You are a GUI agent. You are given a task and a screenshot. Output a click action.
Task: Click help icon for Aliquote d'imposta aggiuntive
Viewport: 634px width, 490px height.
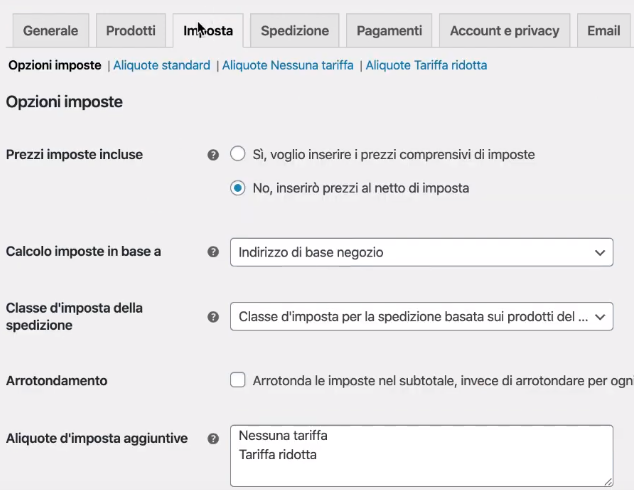[x=213, y=439]
